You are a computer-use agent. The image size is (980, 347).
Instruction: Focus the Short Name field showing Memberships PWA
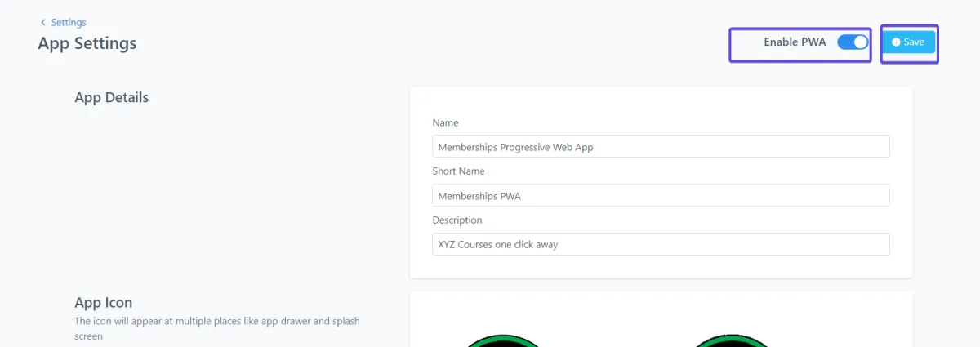(661, 195)
